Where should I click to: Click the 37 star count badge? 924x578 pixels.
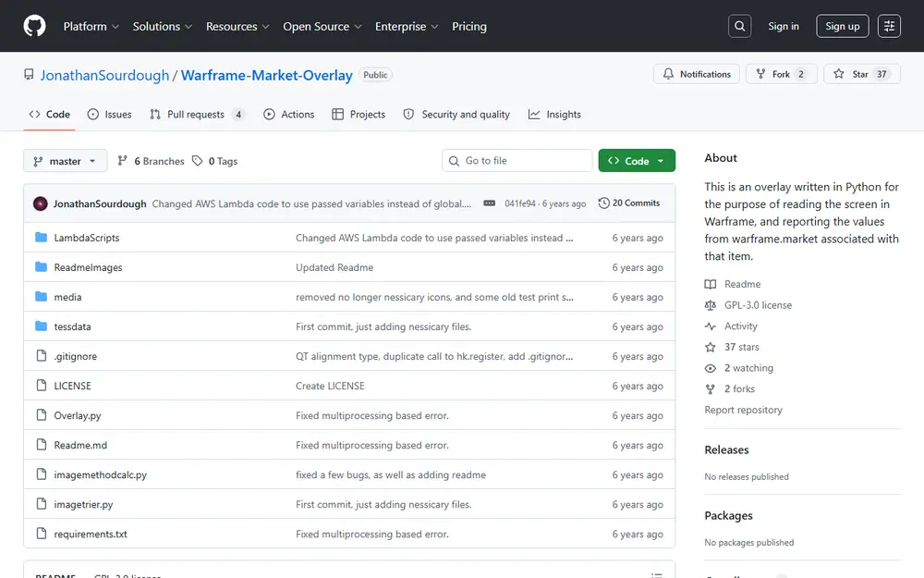[881, 74]
